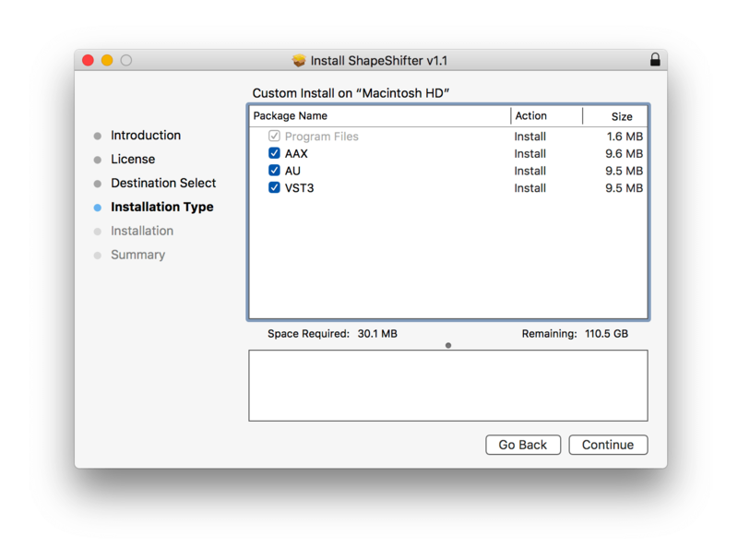Click the empty package description box
Image resolution: width=738 pixels, height=560 pixels.
(x=447, y=386)
